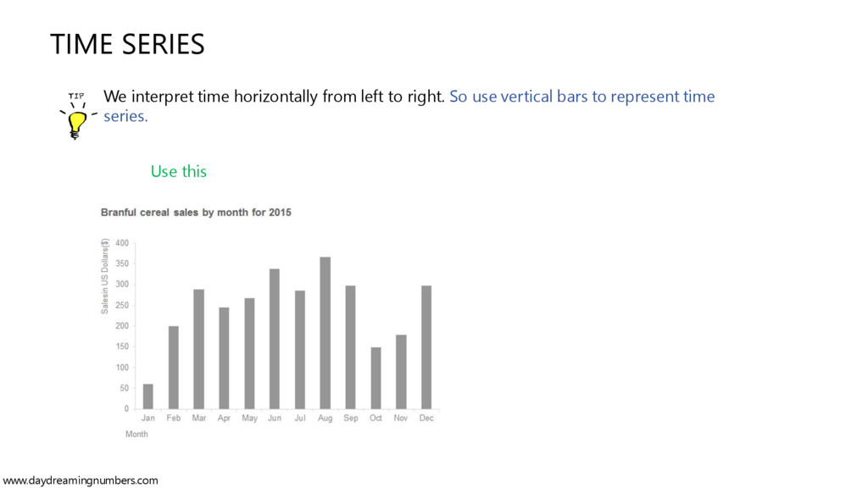Select the February bar in chart

click(173, 368)
